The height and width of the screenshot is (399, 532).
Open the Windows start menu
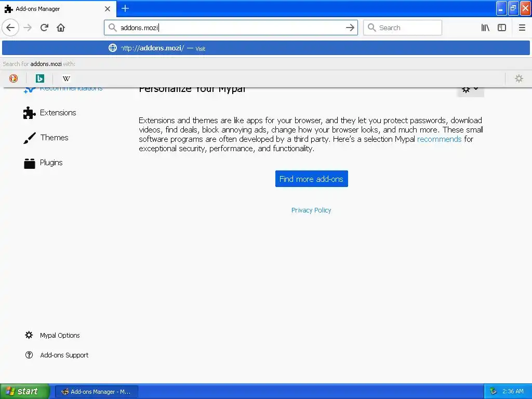pyautogui.click(x=25, y=391)
